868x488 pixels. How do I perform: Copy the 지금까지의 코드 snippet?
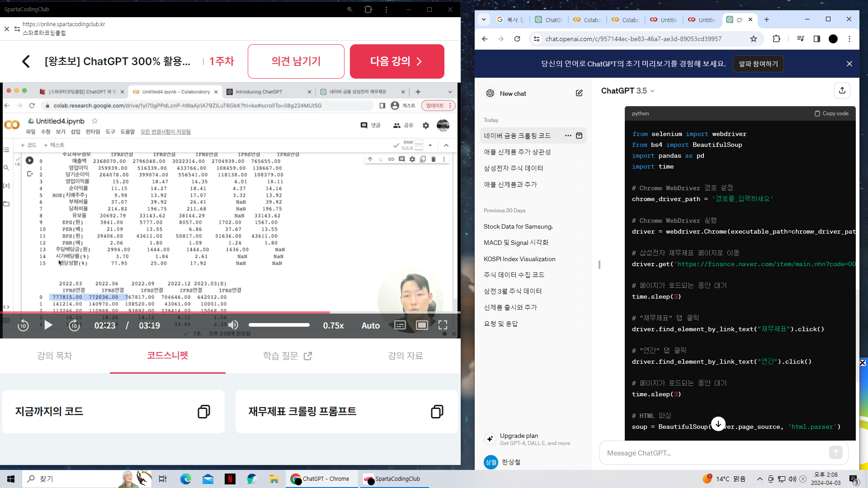click(204, 412)
